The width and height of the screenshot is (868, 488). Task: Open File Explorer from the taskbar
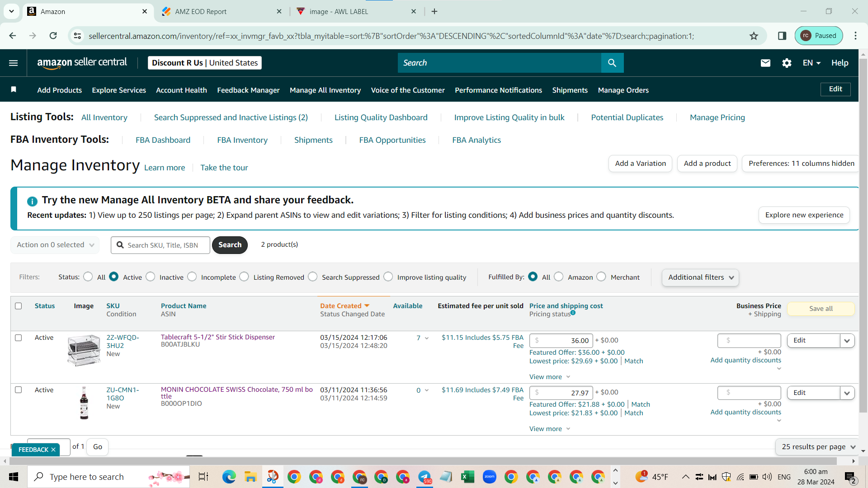point(250,477)
